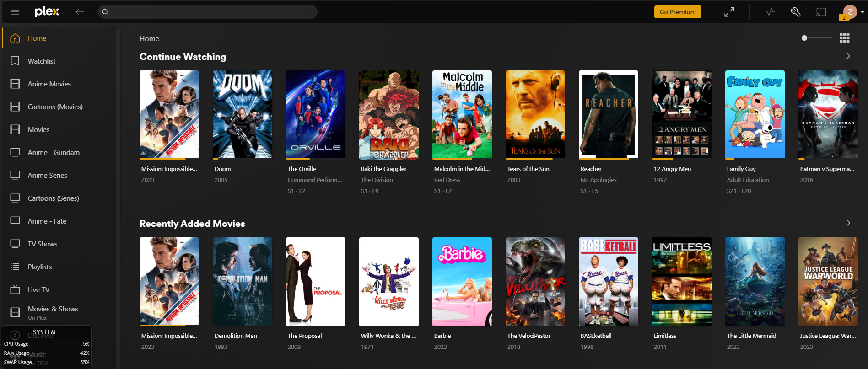Open the Live TV icon
The image size is (868, 369).
(15, 289)
